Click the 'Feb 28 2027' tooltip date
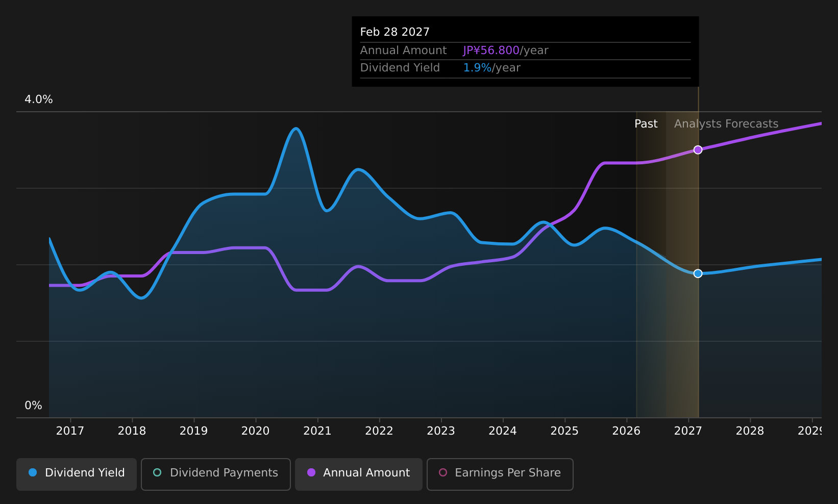The image size is (838, 504). click(x=395, y=32)
